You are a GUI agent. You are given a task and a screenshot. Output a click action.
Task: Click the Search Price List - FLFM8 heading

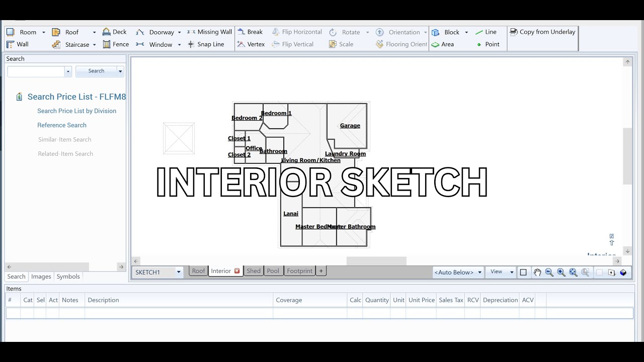pos(76,97)
